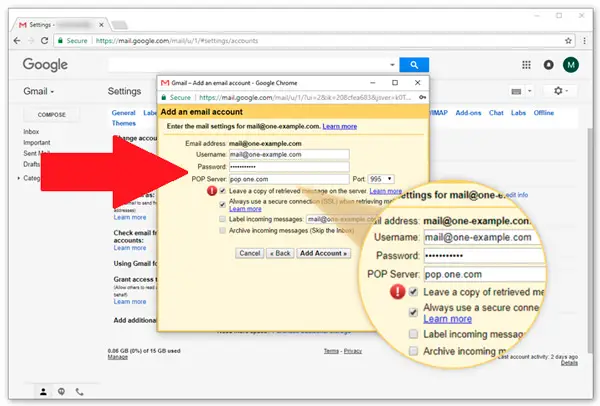This screenshot has height=406, width=600.
Task: Click the Hangouts chat bubble icon
Action: (61, 391)
